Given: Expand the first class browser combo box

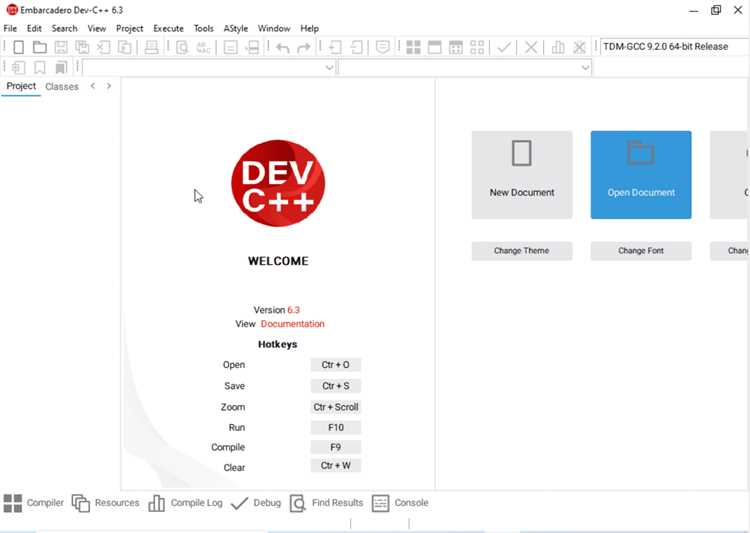Looking at the screenshot, I should (209, 67).
